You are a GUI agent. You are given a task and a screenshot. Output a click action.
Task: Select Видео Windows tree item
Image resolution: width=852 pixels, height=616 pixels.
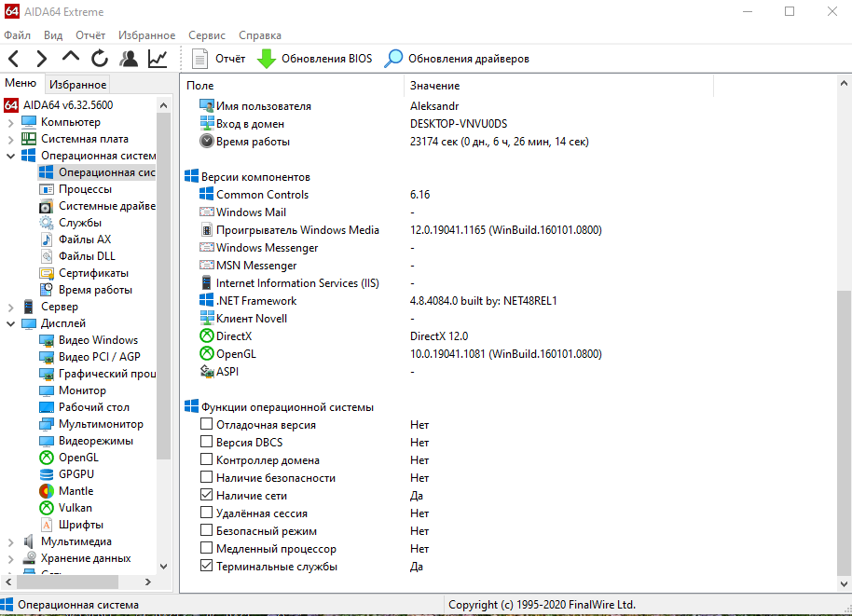[98, 340]
